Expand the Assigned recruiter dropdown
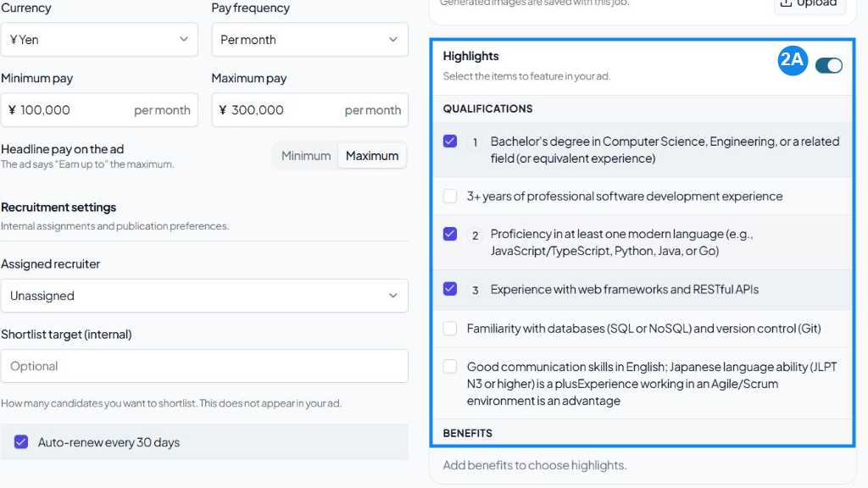Screen dimensions: 868x488 (204, 296)
